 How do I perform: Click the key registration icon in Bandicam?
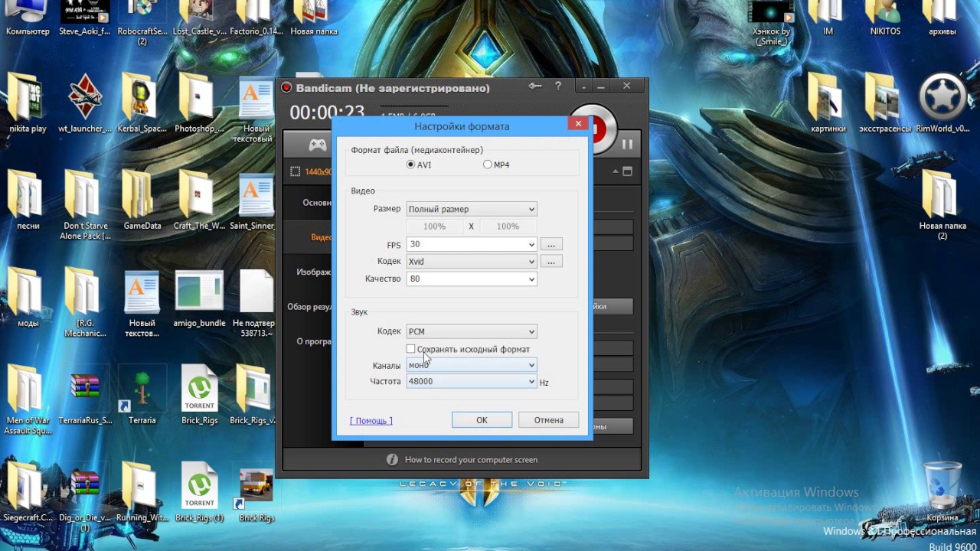click(535, 86)
